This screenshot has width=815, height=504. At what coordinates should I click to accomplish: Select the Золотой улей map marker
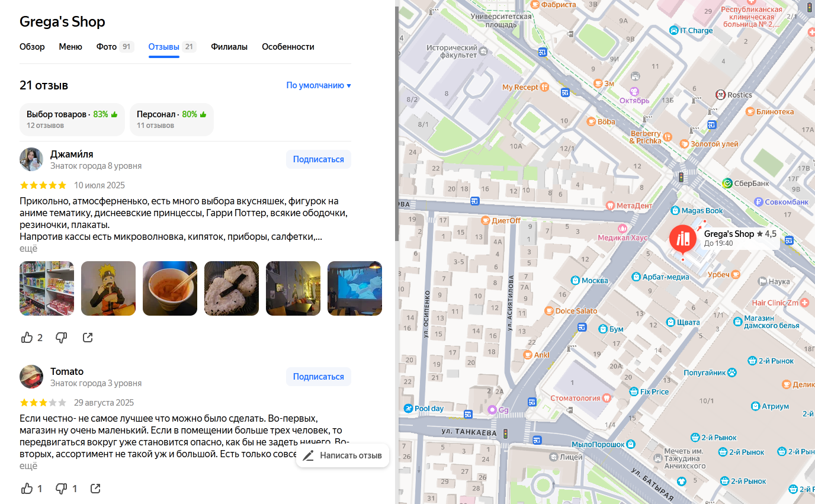684,144
